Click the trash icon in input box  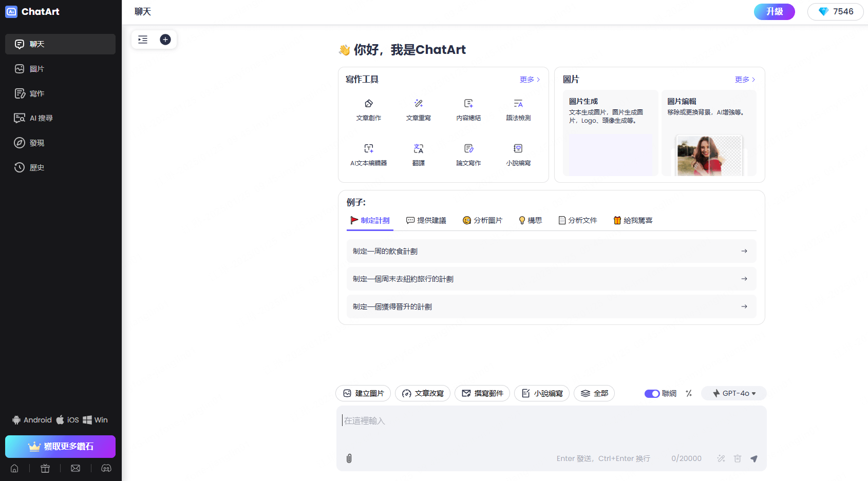click(738, 458)
